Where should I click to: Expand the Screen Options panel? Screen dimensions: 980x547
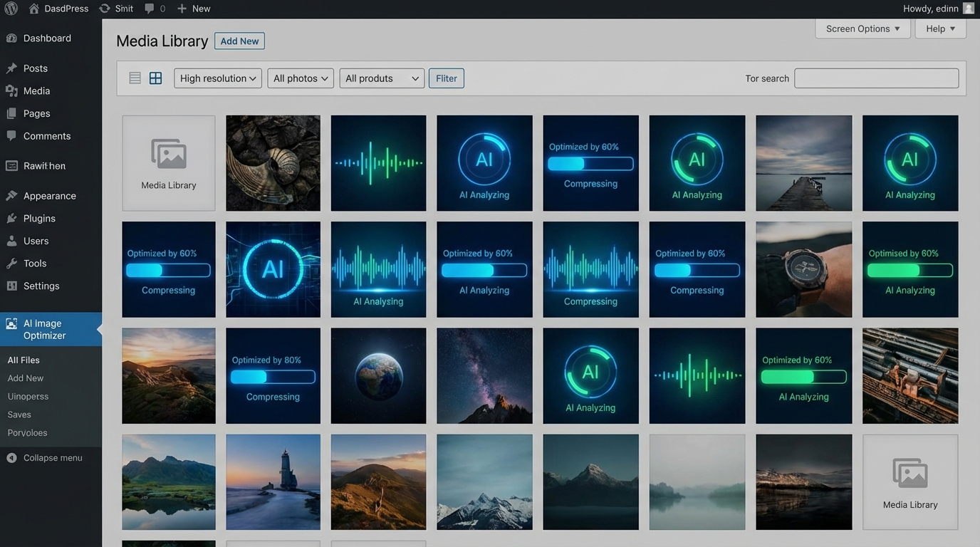(862, 28)
